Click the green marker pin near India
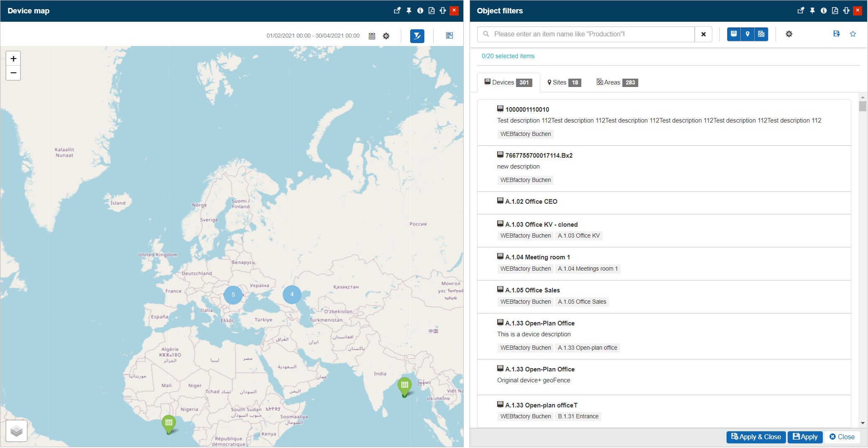868x448 pixels. click(404, 386)
